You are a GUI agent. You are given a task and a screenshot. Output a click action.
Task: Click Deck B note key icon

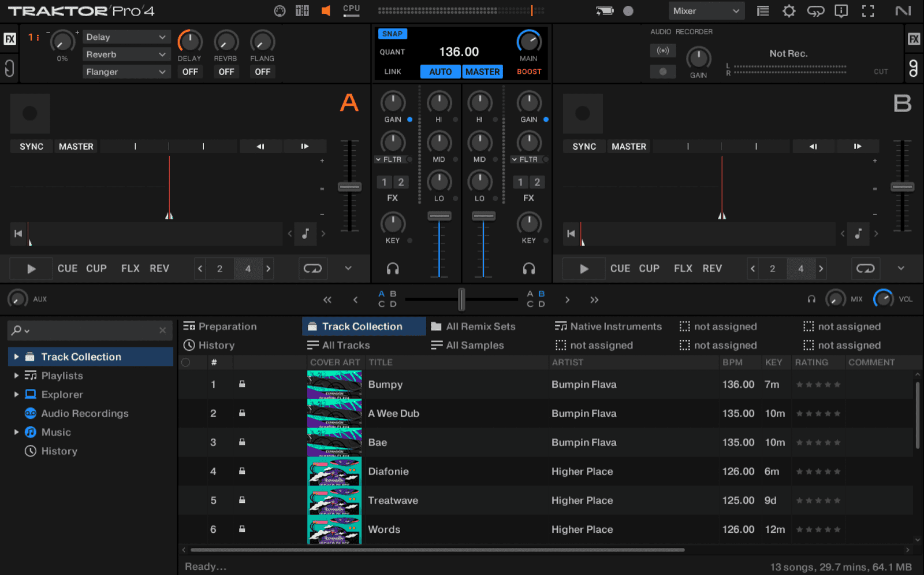[859, 233]
